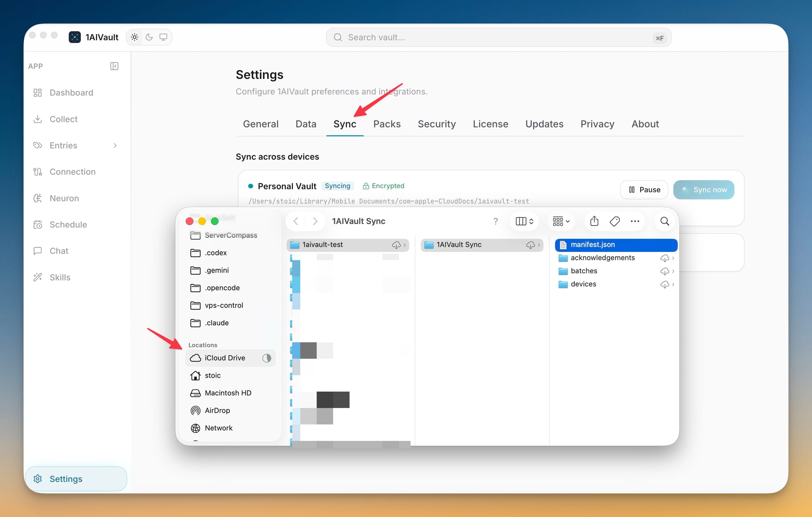The width and height of the screenshot is (812, 517).
Task: Download devices folder from cloud
Action: 665,285
